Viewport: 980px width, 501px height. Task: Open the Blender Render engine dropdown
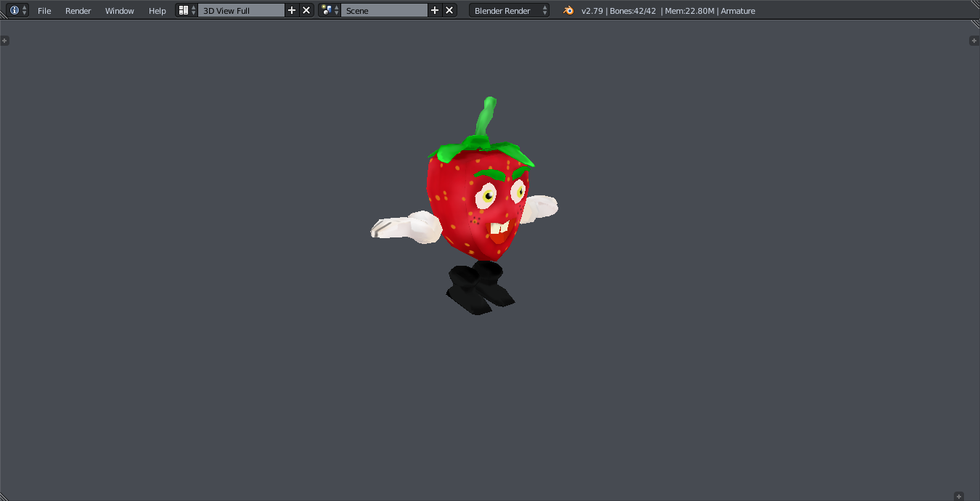coord(508,10)
